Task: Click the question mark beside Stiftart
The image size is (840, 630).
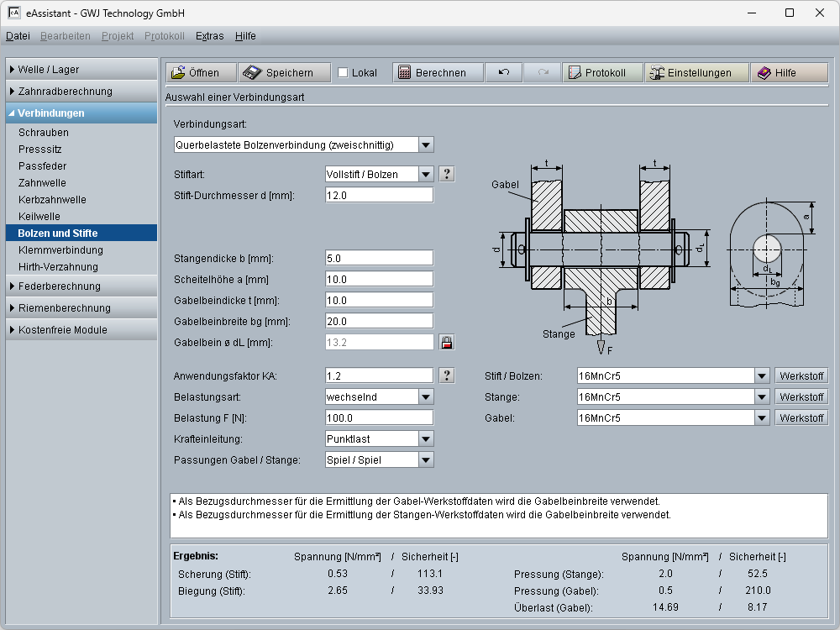Action: (x=447, y=174)
